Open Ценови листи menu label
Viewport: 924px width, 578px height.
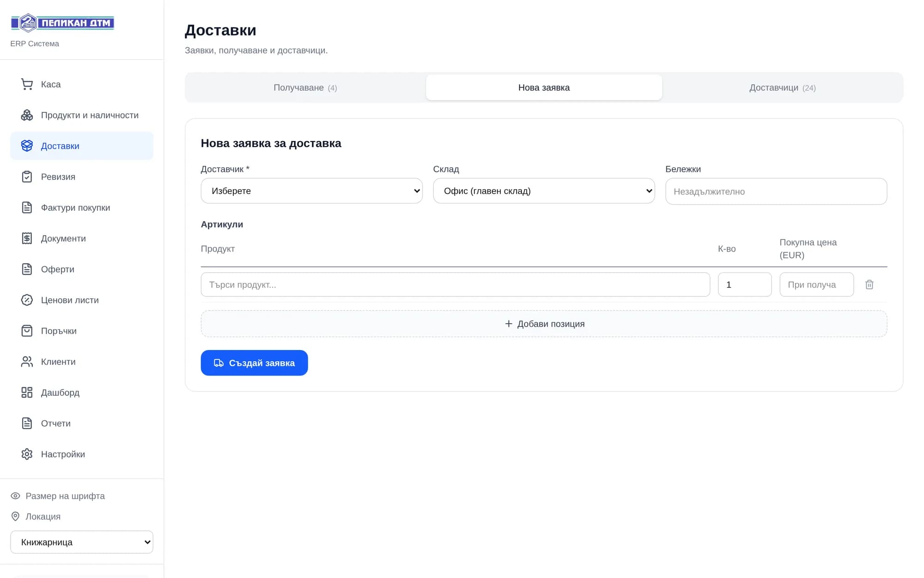[70, 300]
